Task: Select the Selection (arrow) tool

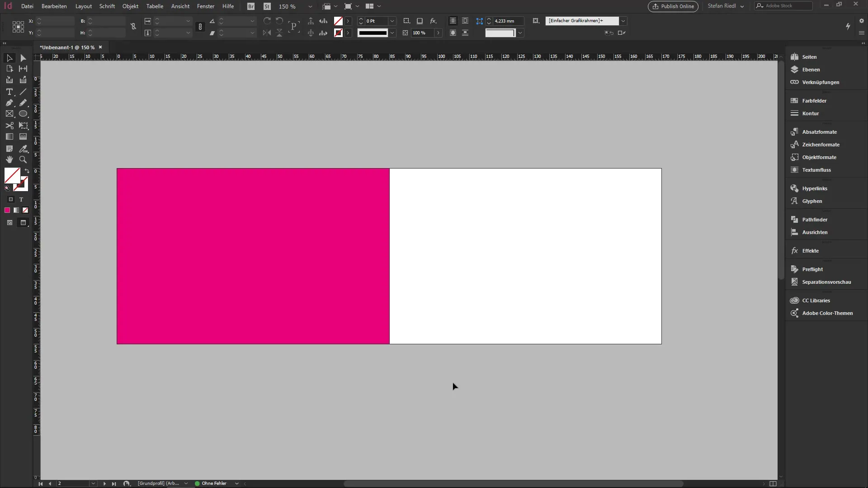Action: coord(9,58)
